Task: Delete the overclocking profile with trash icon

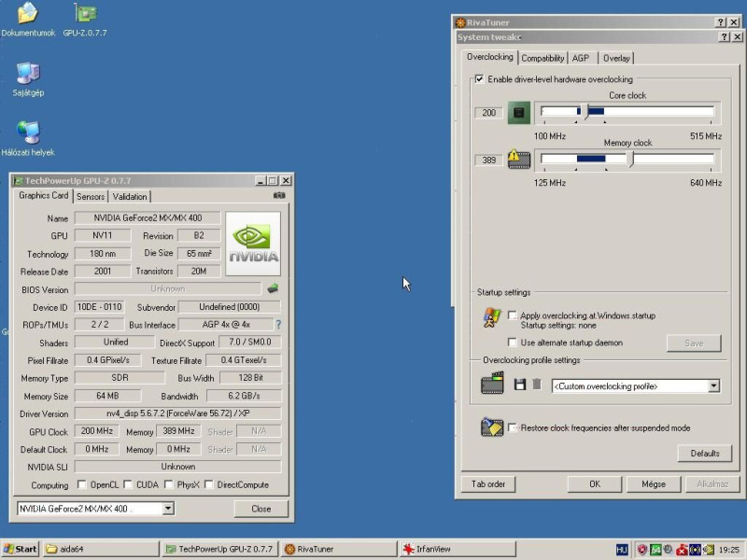Action: coord(537,385)
